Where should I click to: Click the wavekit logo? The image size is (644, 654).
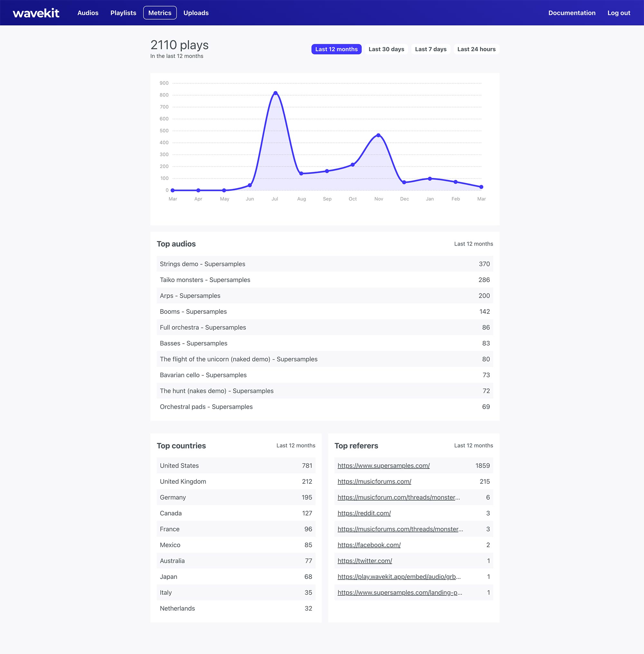36,13
